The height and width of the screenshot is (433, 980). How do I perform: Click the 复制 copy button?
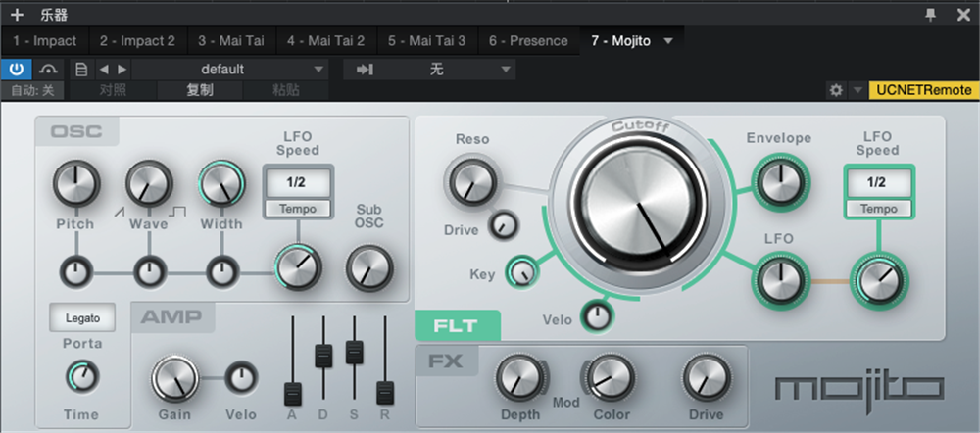click(199, 90)
